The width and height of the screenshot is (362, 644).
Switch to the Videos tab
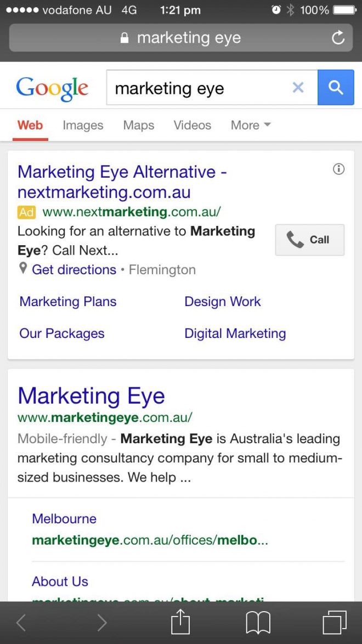pos(193,125)
